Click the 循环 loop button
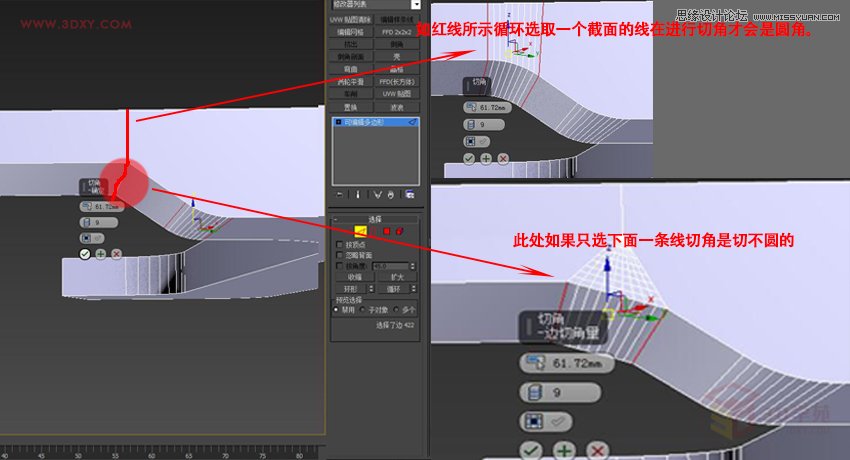 (x=394, y=289)
